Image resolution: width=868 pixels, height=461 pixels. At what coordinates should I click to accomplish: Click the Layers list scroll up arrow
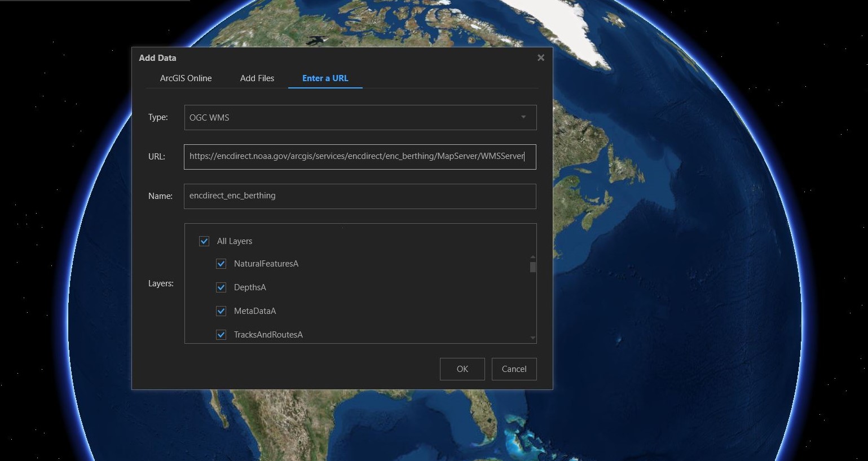533,257
